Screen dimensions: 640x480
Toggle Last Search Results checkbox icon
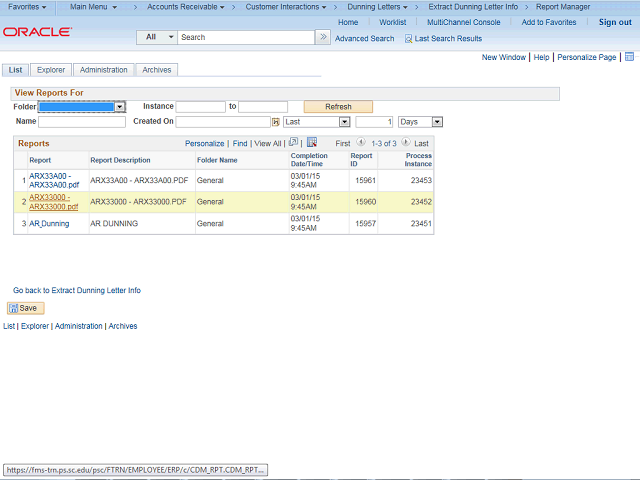(408, 38)
